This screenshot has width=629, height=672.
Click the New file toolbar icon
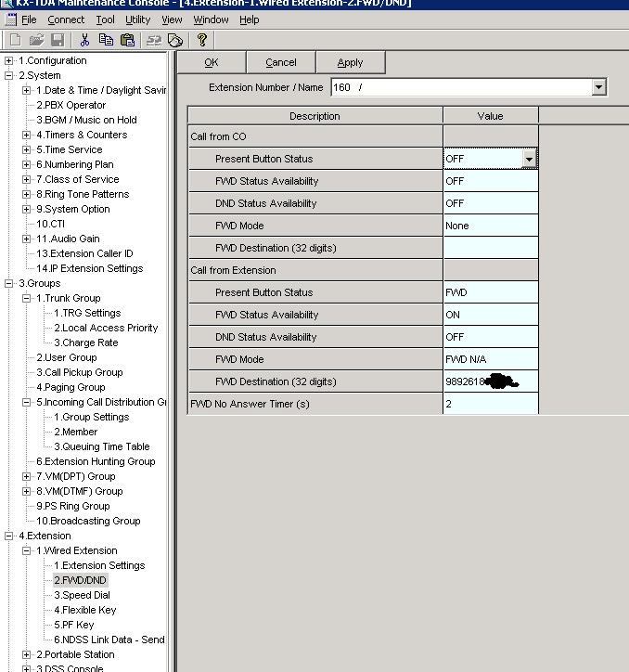pos(16,40)
